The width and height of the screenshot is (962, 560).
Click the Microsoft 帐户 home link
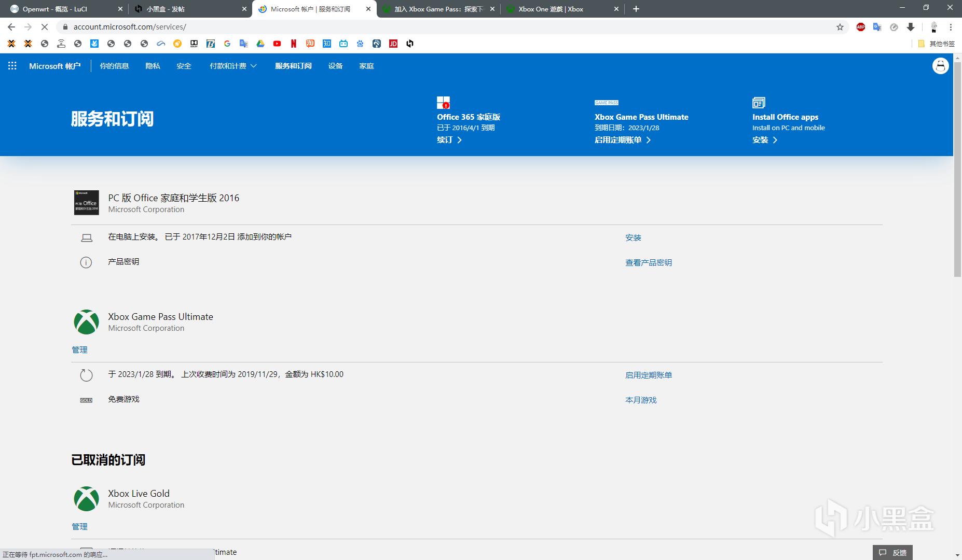pyautogui.click(x=54, y=66)
